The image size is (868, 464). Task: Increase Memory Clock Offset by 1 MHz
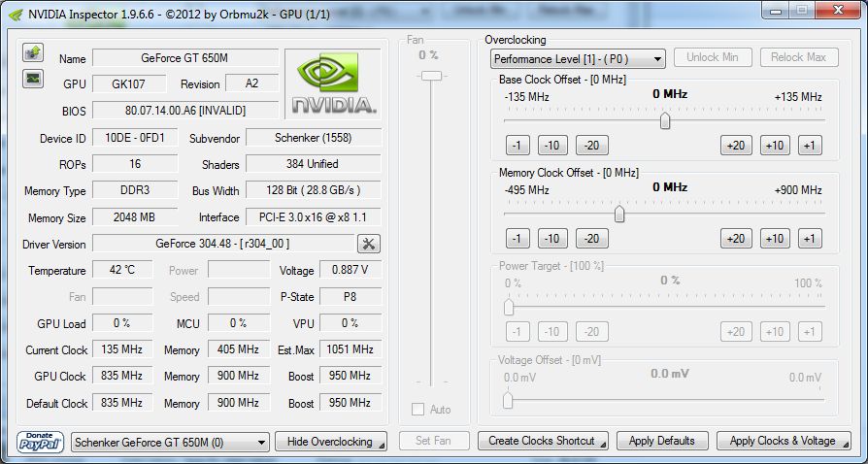pos(810,239)
